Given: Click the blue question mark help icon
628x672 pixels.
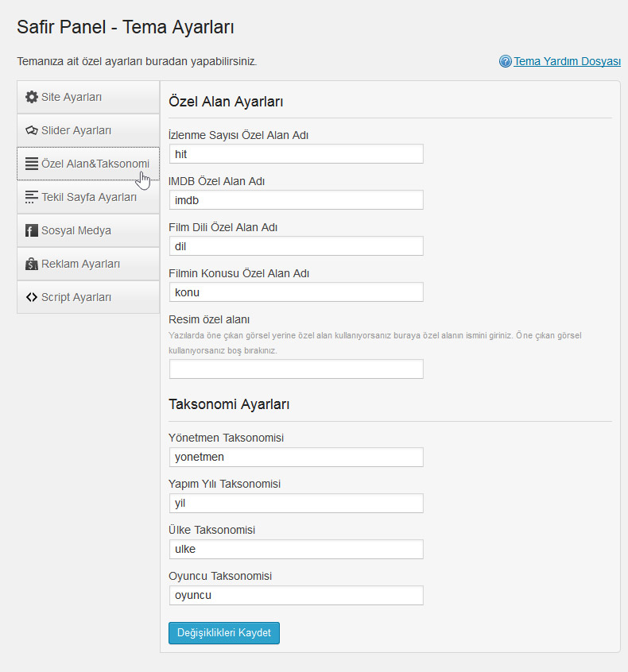Looking at the screenshot, I should click(x=506, y=61).
